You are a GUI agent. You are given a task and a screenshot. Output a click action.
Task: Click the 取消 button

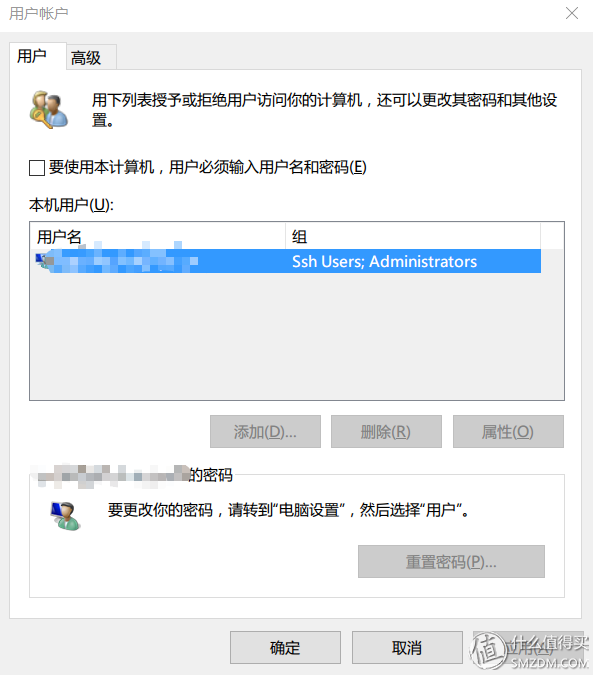pos(407,647)
